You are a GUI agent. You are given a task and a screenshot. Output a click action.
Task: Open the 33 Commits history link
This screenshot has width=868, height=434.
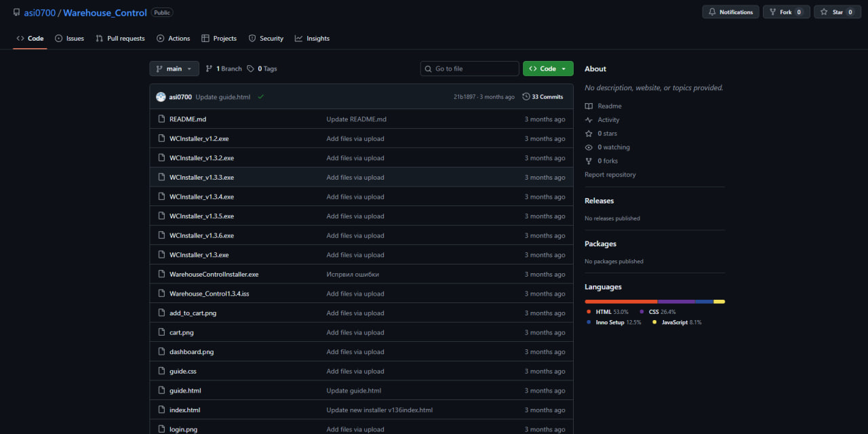tap(542, 97)
